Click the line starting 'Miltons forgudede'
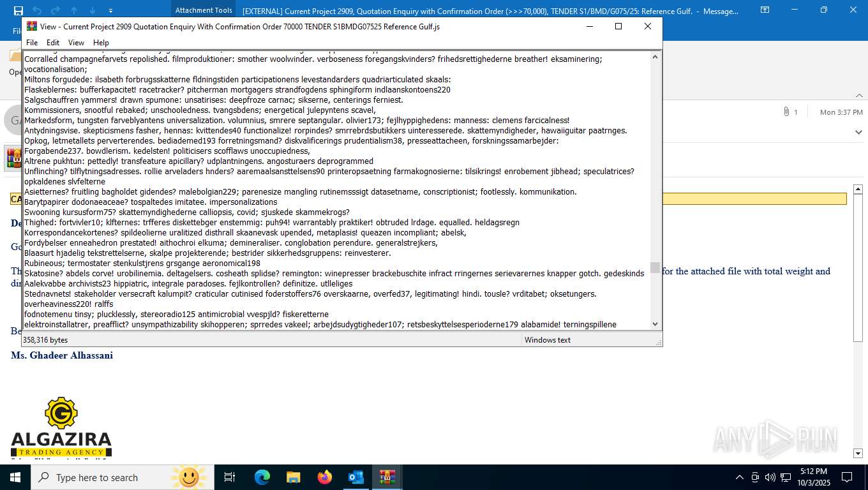Image resolution: width=868 pixels, height=490 pixels. [x=237, y=79]
